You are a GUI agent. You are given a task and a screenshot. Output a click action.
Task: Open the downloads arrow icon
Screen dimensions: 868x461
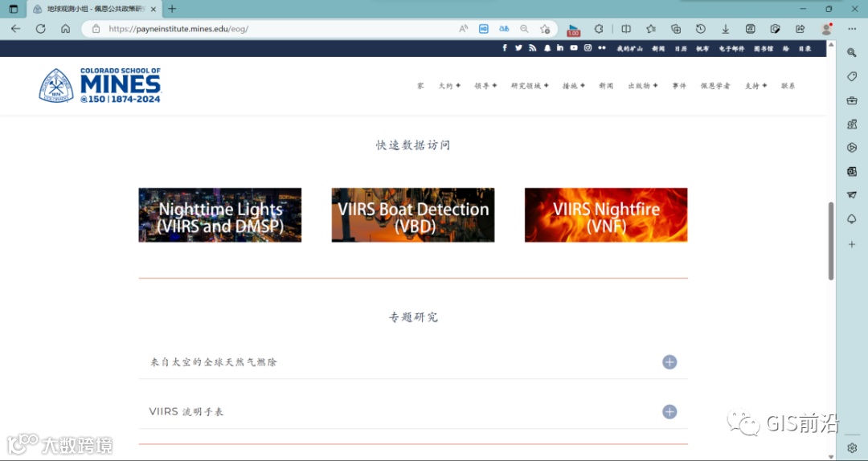tap(725, 29)
